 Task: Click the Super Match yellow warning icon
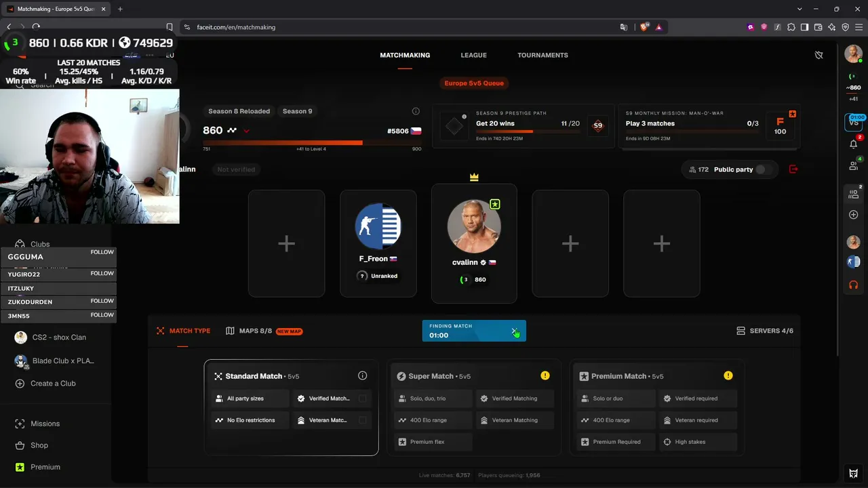pyautogui.click(x=545, y=375)
